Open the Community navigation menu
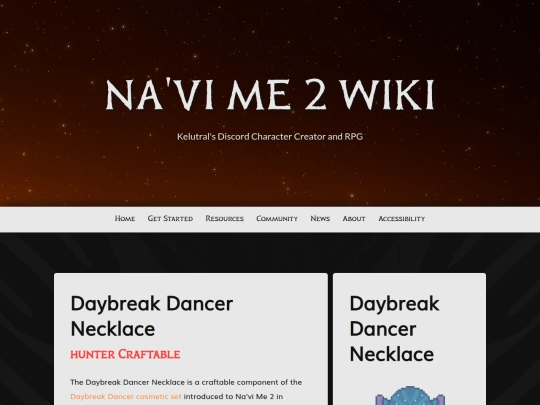This screenshot has width=540, height=405. point(277,219)
